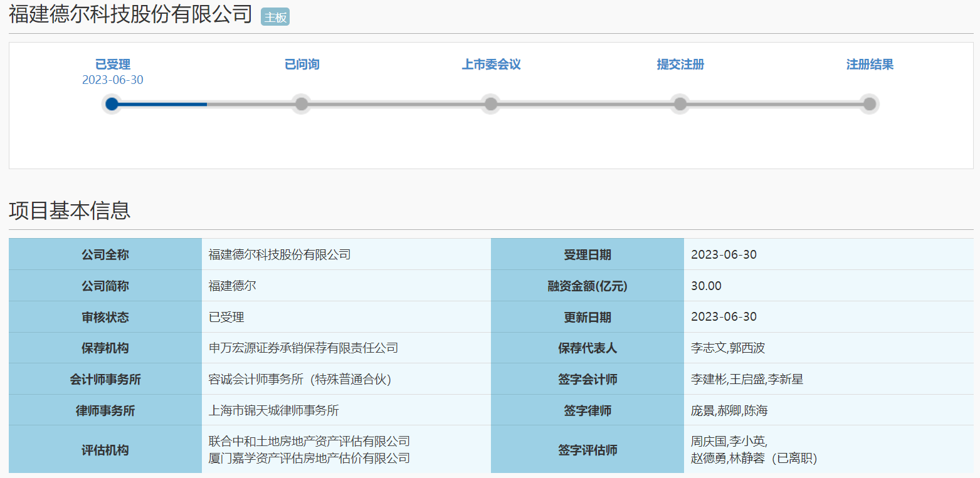This screenshot has height=478, width=980.
Task: Select the 上市委会议 stage label
Action: click(492, 65)
